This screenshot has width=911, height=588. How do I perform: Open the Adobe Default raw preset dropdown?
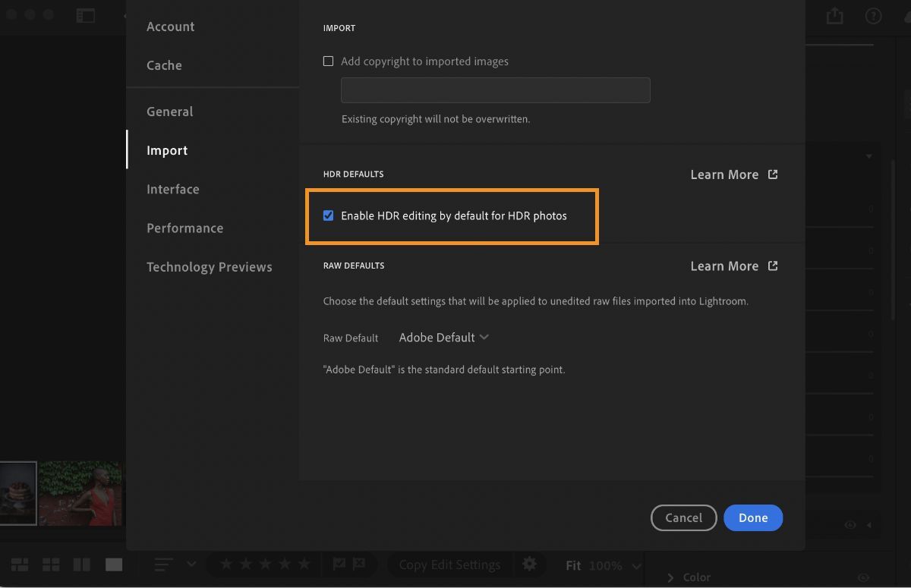[443, 337]
